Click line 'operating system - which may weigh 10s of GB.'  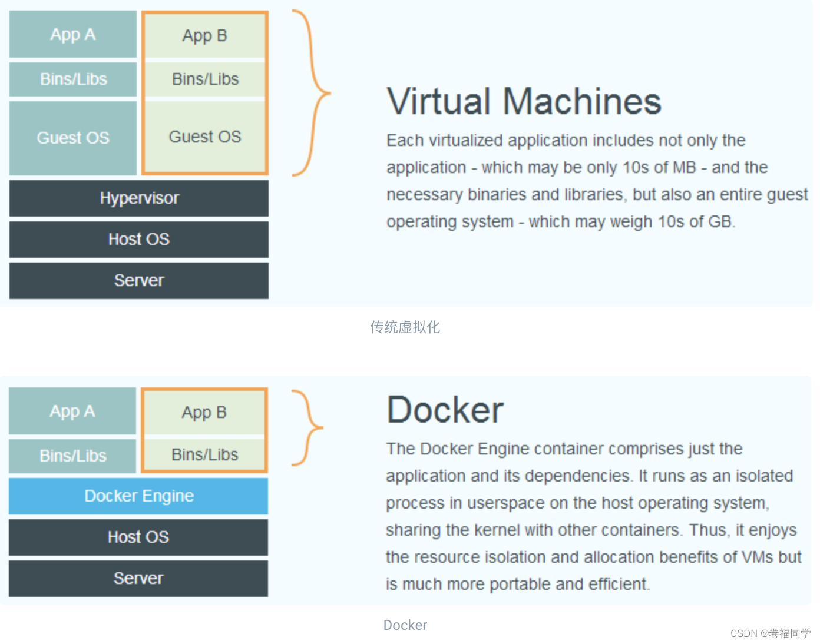coord(561,222)
